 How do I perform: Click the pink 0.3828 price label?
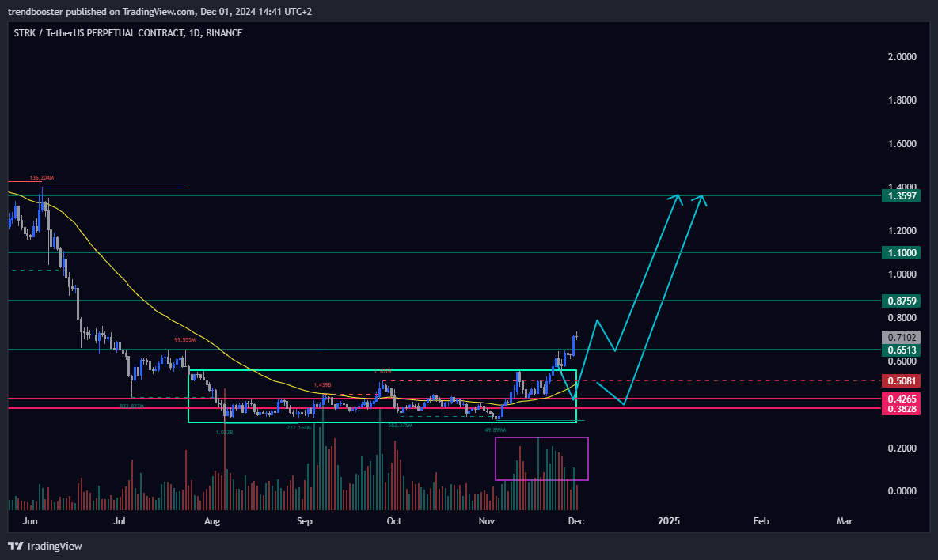point(902,409)
